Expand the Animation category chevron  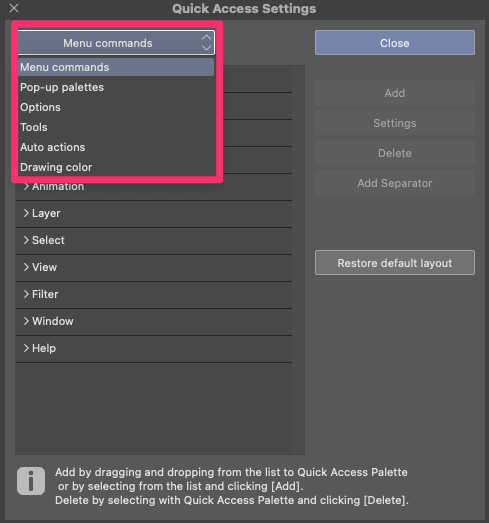pos(26,186)
